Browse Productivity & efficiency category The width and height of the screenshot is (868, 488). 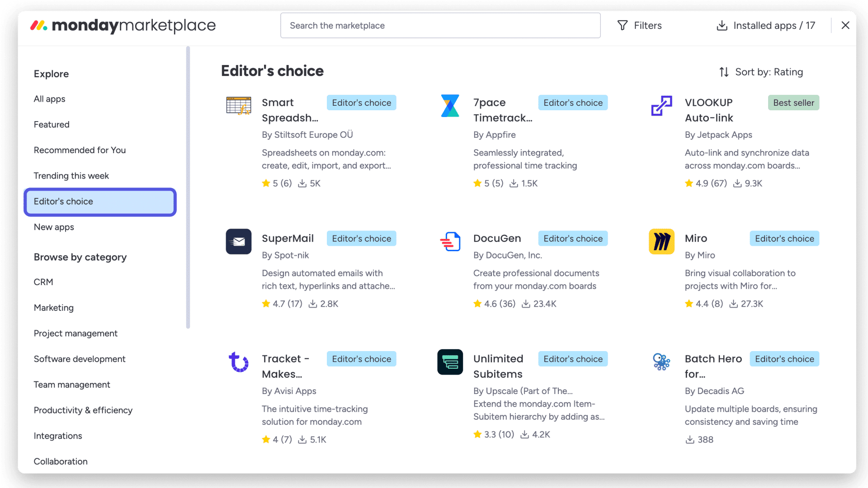tap(83, 410)
